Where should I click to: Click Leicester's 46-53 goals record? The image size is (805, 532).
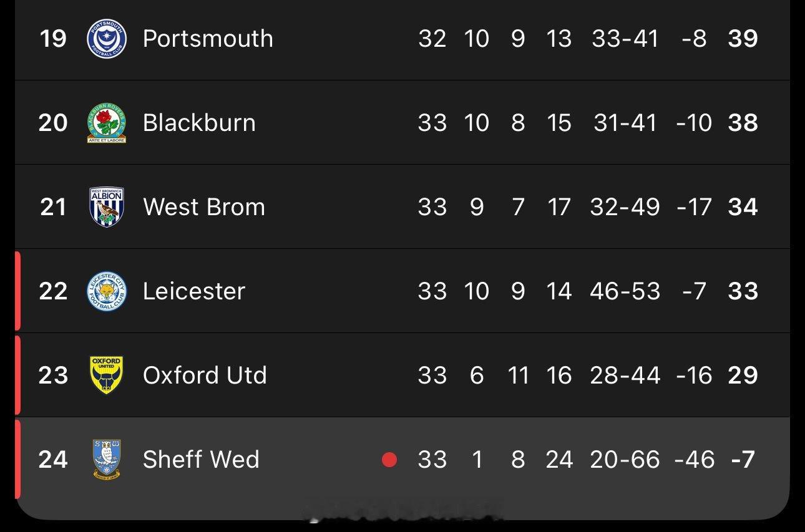625,291
